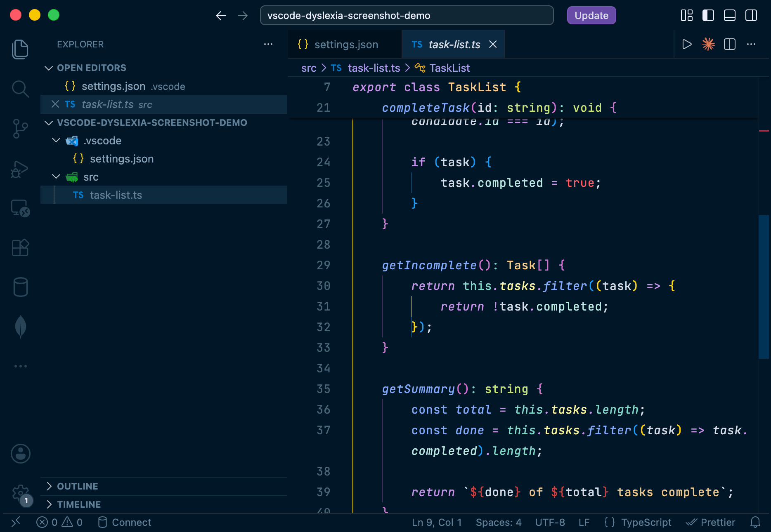Image resolution: width=771 pixels, height=532 pixels.
Task: Open the Run and Debug view
Action: click(x=20, y=169)
